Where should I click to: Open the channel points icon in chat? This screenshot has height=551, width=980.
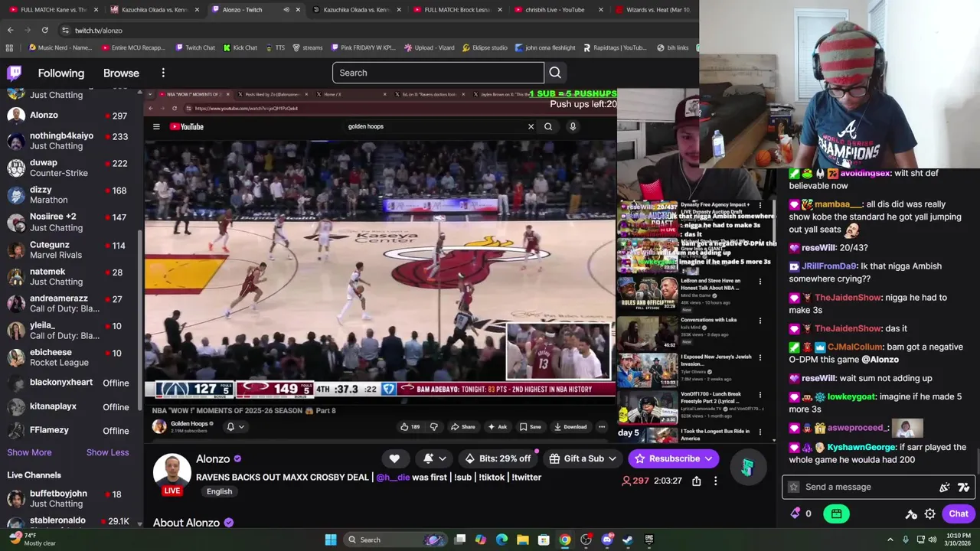coord(795,514)
